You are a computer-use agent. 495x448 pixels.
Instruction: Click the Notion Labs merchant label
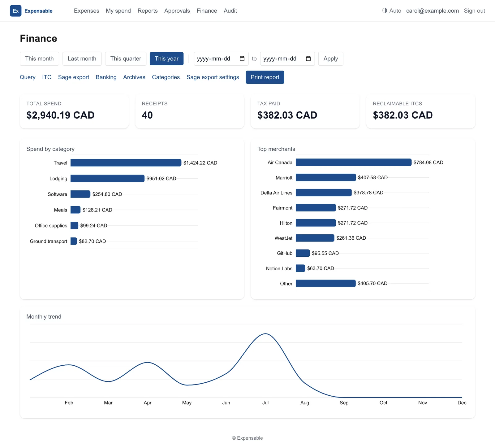279,268
